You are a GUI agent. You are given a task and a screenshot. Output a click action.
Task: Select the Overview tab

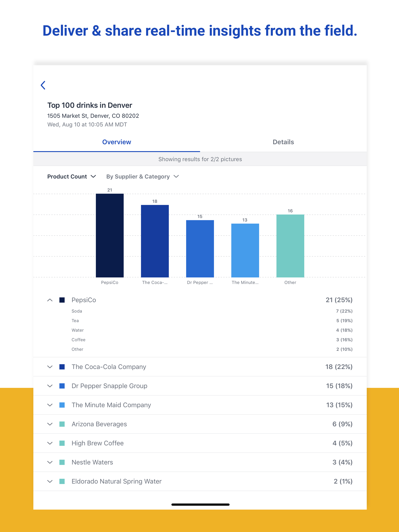(x=117, y=142)
